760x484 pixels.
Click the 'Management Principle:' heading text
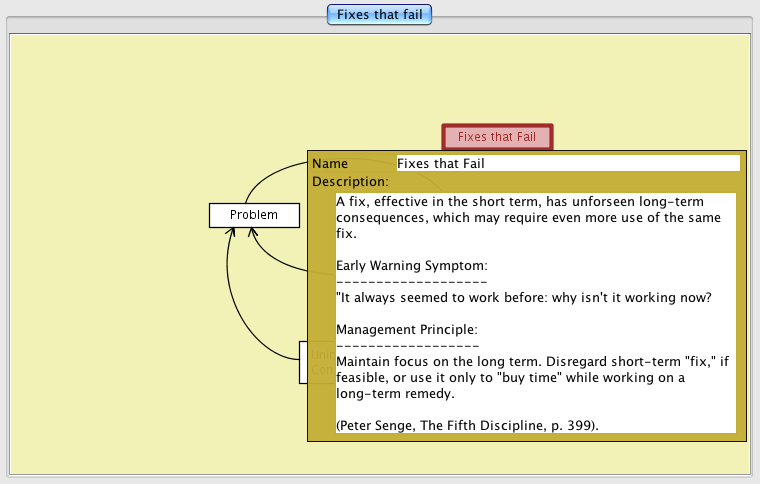click(407, 329)
